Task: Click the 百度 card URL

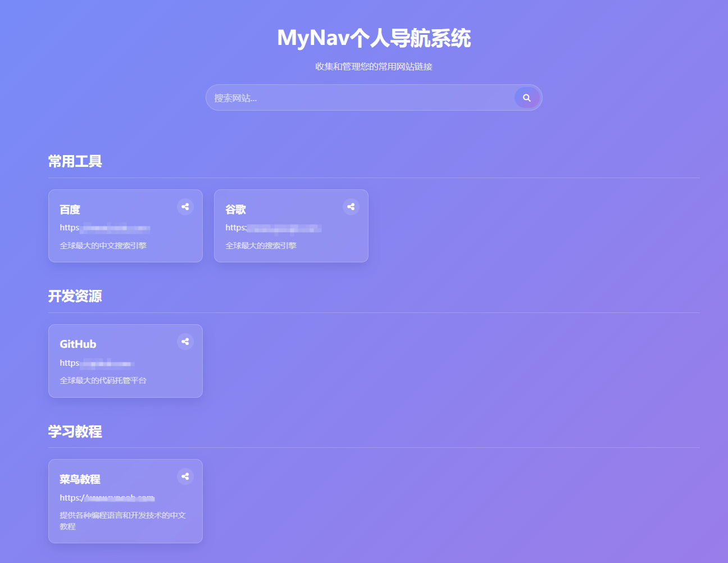Action: (x=105, y=228)
